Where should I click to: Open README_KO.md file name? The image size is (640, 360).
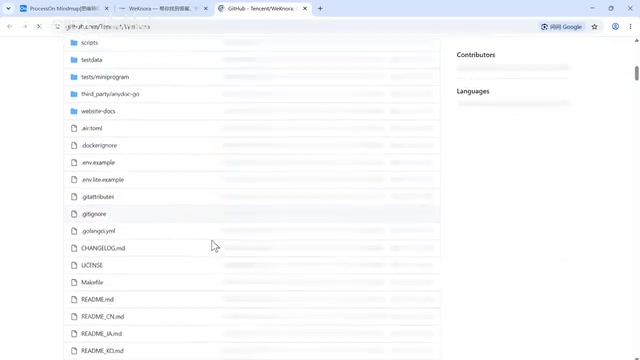coord(102,351)
